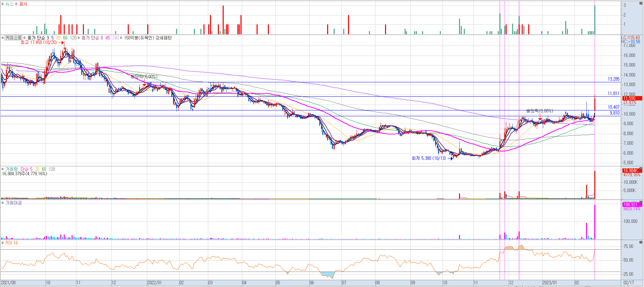Toggle the marker before RSI 18
The image size is (644, 287).
pos(3,243)
